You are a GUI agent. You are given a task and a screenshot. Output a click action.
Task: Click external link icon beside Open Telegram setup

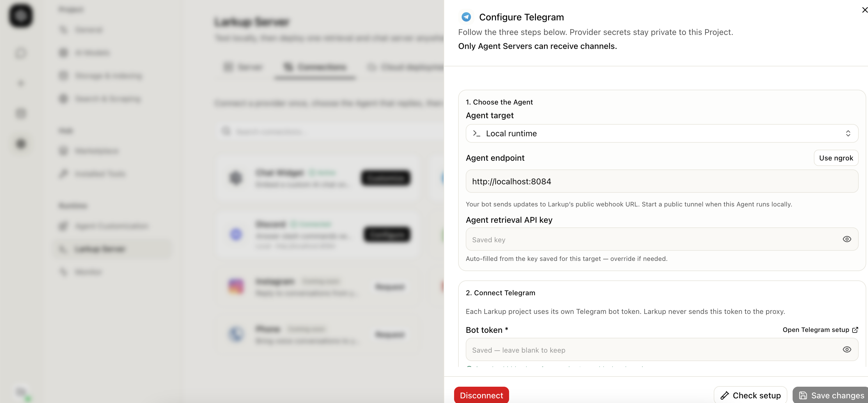[x=855, y=330]
